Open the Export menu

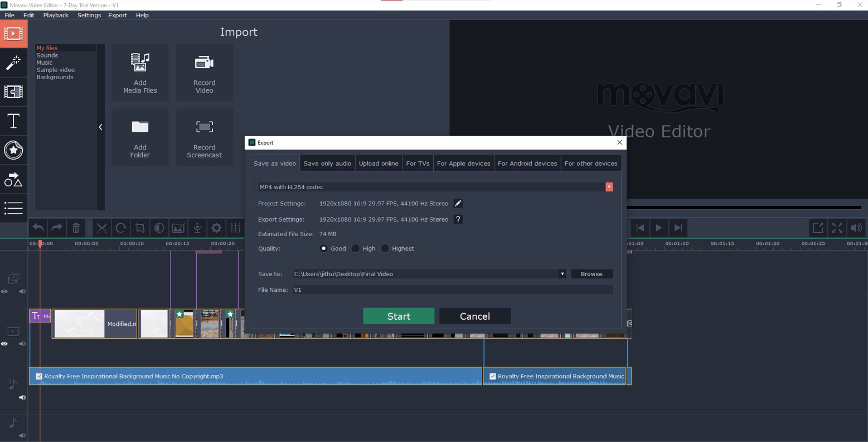coord(118,15)
